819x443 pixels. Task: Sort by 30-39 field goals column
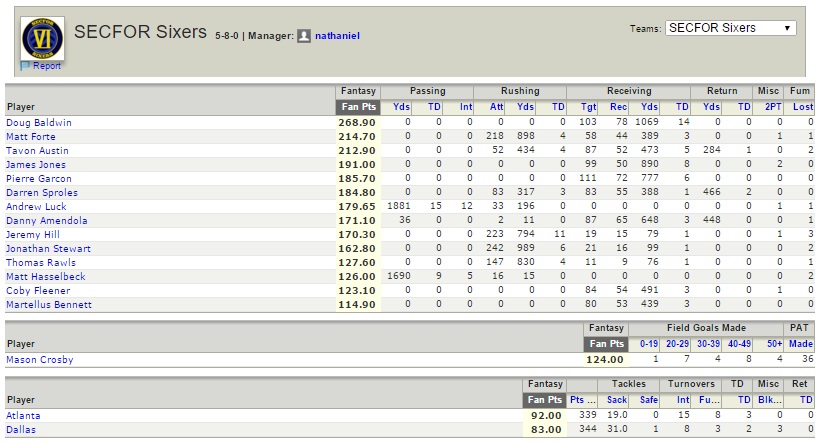[x=709, y=344]
